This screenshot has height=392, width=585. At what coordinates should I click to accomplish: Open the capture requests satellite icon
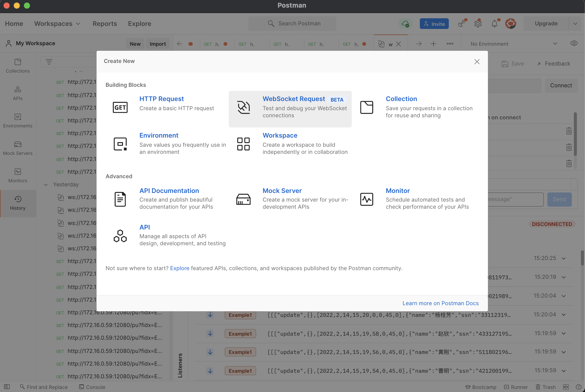[462, 24]
